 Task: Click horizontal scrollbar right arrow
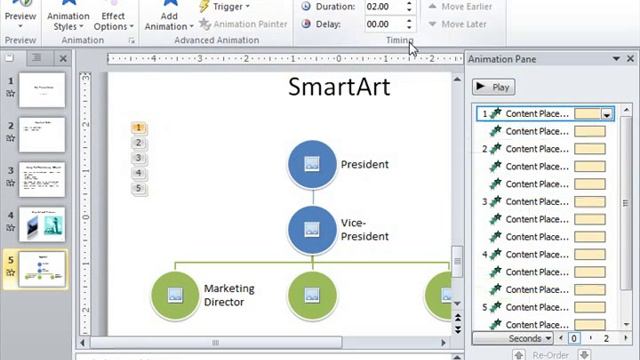pos(444,343)
